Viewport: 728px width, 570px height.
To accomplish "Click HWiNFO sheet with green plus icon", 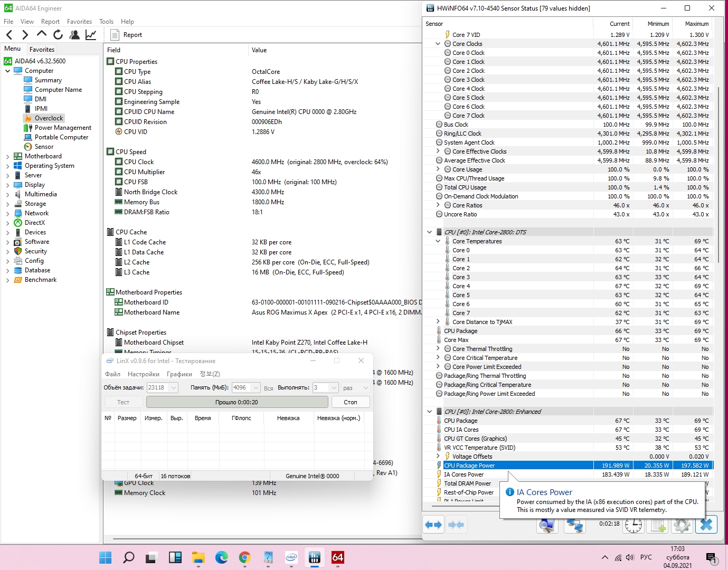I will [x=658, y=525].
